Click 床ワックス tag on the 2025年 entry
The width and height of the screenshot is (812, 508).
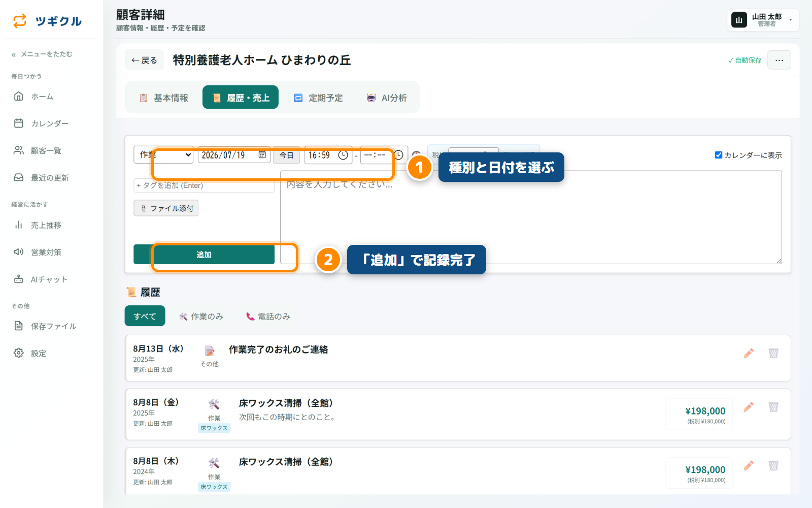[214, 428]
